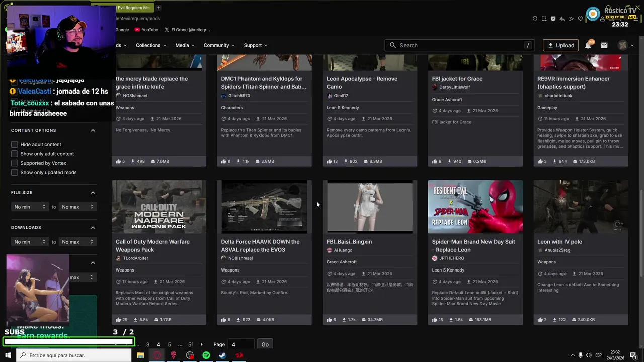Click Gameplay category on RE9VR mod
This screenshot has width=644, height=362.
tap(547, 108)
